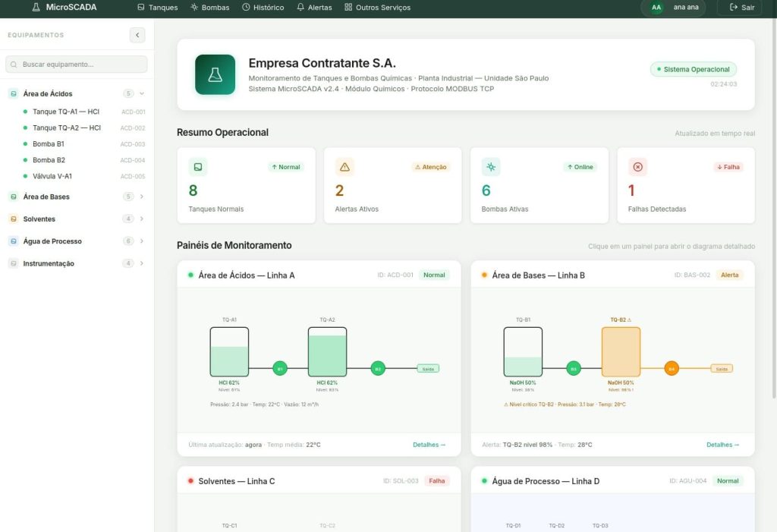The height and width of the screenshot is (532, 777).
Task: Click orange pump node in Linha B
Action: pos(672,368)
